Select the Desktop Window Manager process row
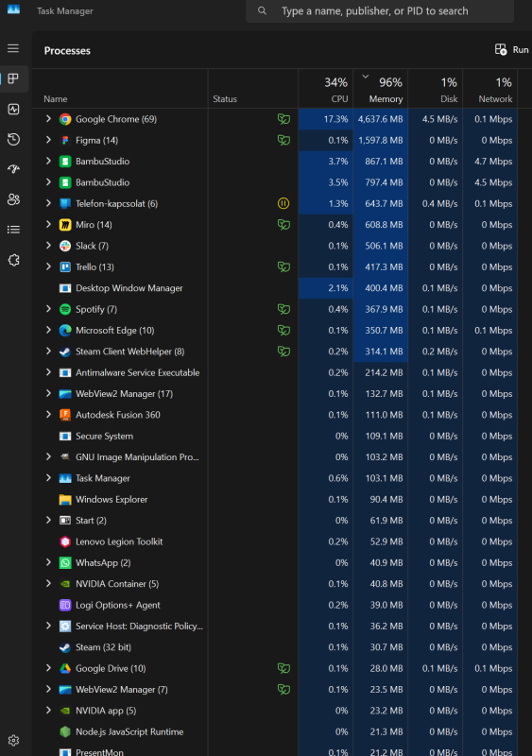 [274, 288]
